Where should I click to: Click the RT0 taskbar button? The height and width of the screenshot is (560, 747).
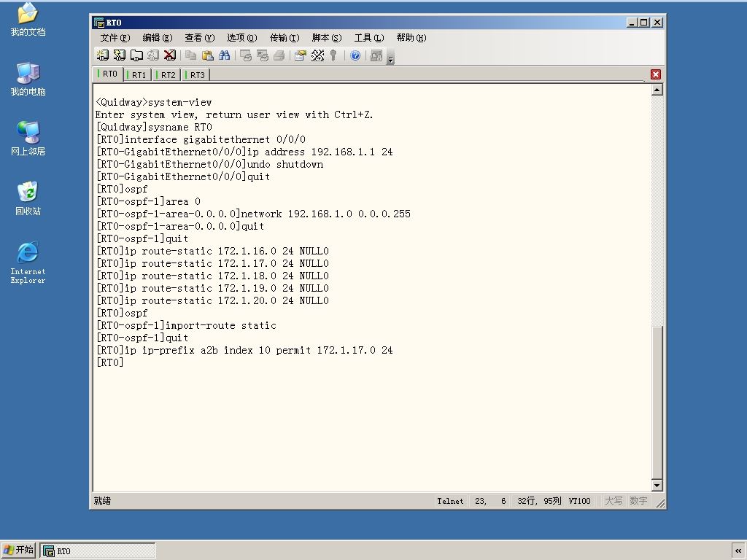point(98,551)
